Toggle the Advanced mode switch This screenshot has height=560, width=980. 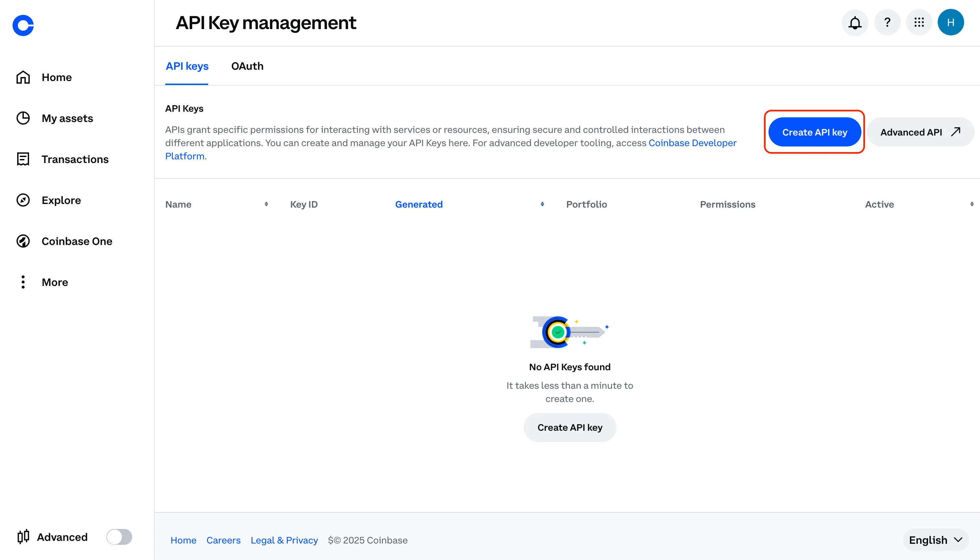tap(119, 537)
